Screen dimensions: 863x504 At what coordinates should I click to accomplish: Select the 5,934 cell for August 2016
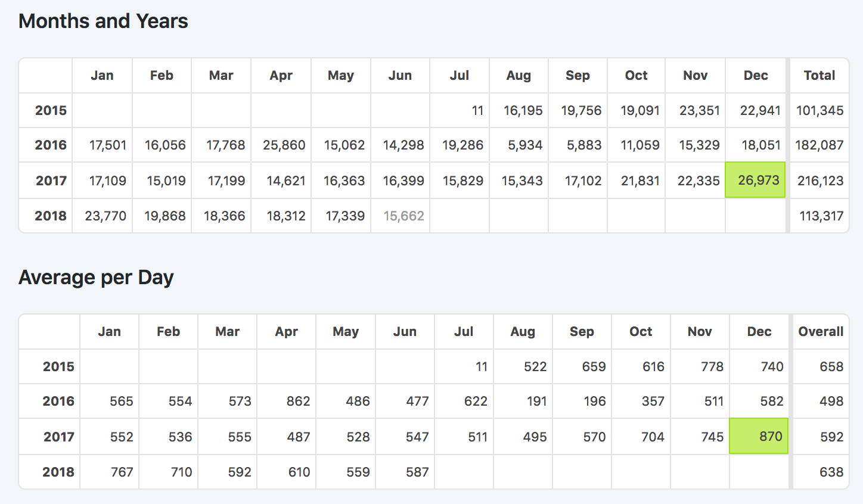pyautogui.click(x=524, y=145)
